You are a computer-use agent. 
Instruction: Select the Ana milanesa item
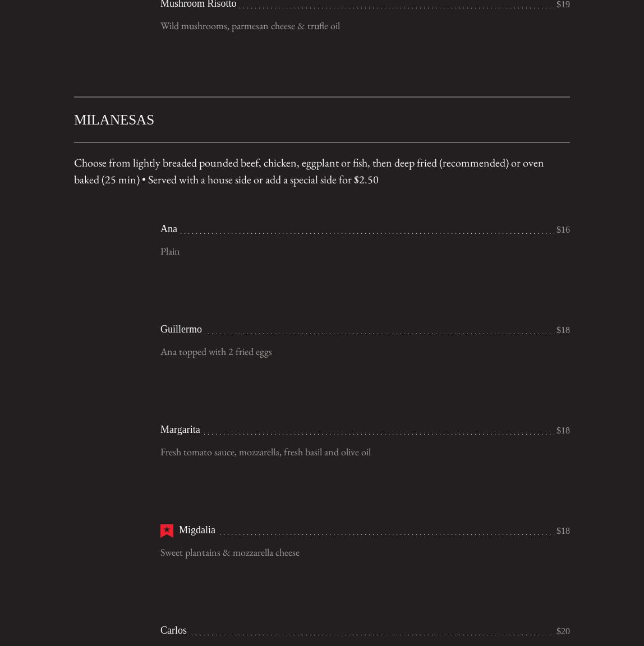pos(169,229)
